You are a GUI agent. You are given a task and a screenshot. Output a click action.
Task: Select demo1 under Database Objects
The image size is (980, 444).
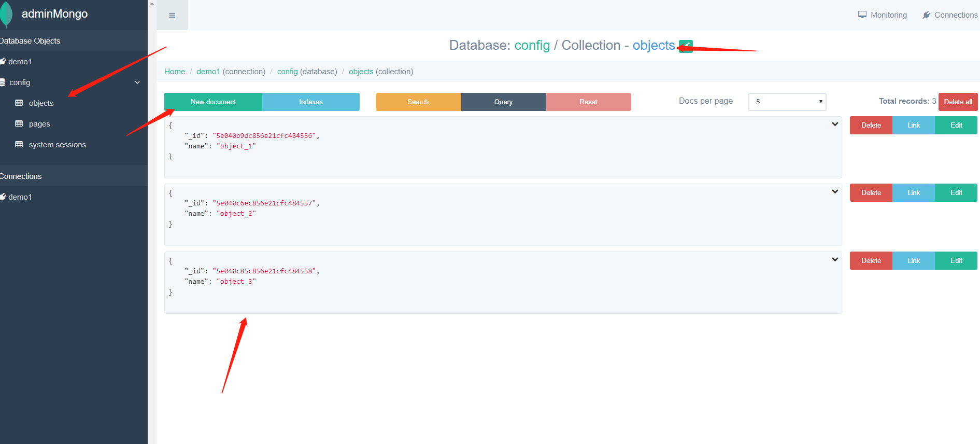[20, 62]
